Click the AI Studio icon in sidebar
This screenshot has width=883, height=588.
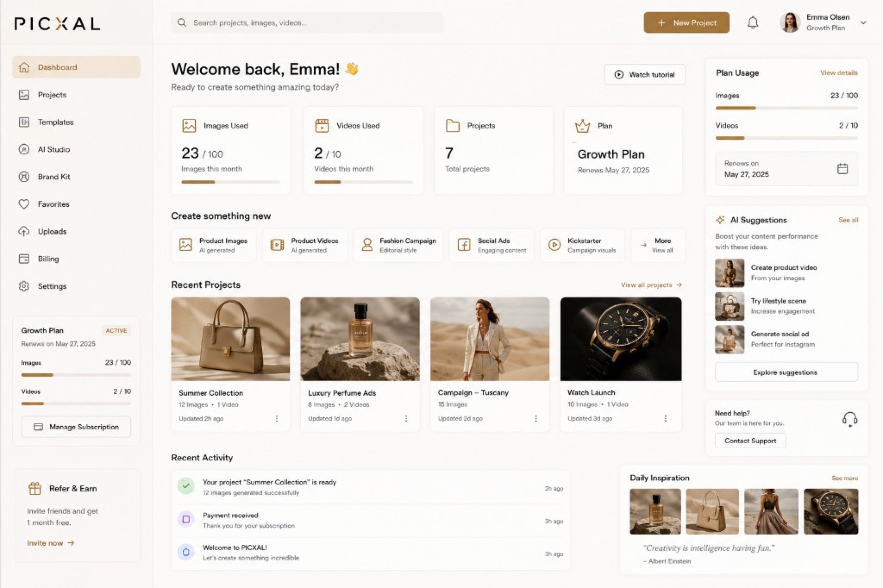pyautogui.click(x=24, y=149)
